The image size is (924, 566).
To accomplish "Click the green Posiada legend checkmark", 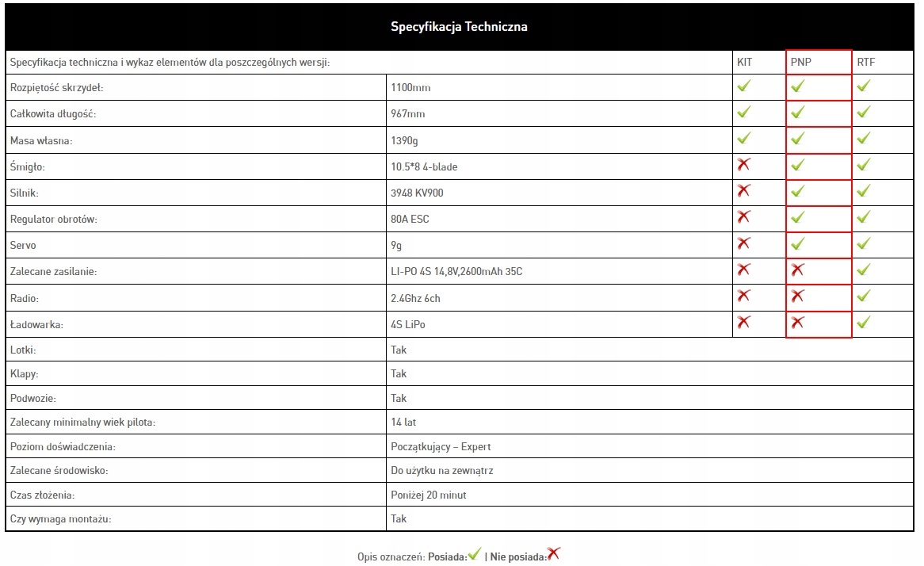I will pos(475,554).
